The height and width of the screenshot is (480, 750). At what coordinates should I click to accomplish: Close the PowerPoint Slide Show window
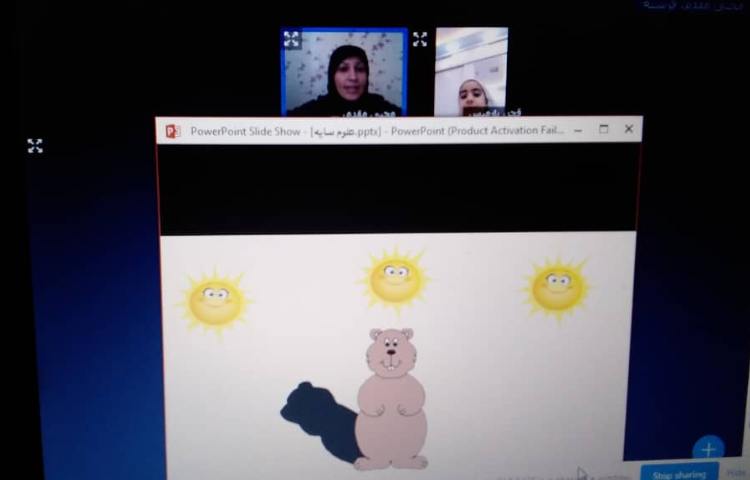[629, 130]
